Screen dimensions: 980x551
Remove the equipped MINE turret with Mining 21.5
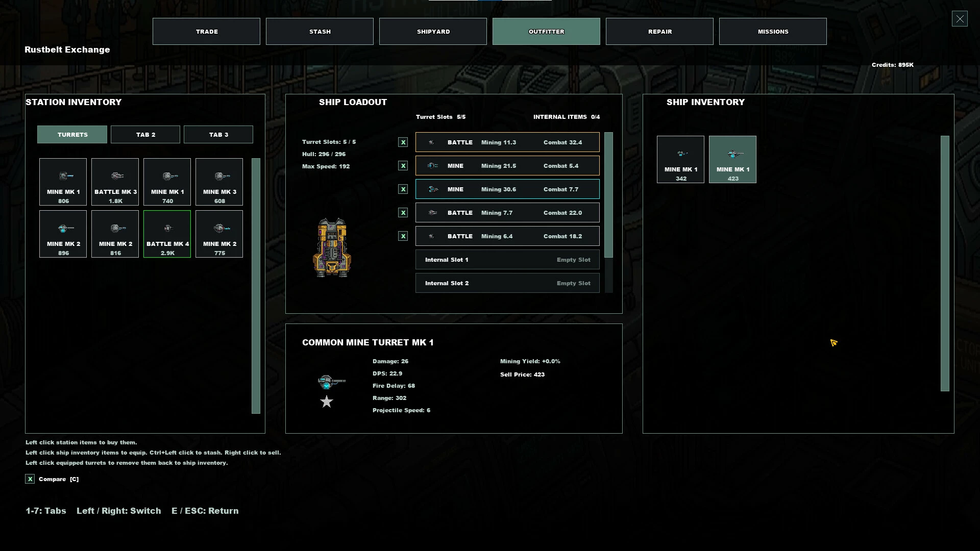pyautogui.click(x=507, y=166)
